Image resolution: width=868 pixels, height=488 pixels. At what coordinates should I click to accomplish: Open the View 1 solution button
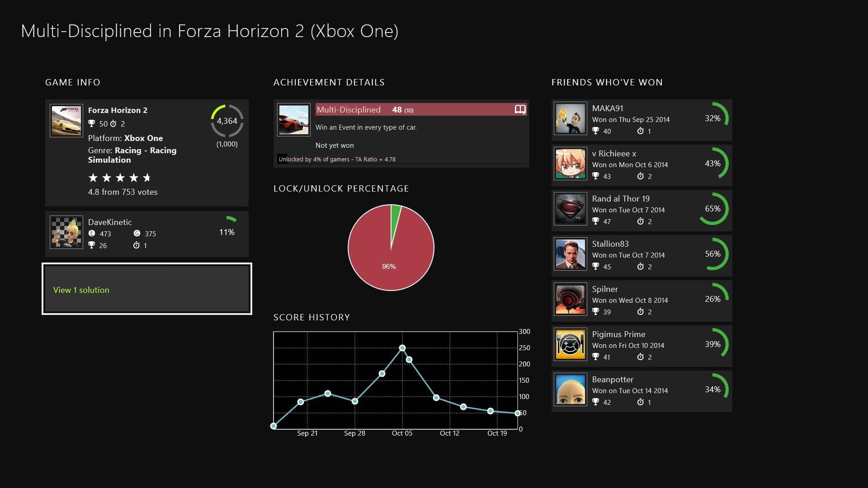147,289
